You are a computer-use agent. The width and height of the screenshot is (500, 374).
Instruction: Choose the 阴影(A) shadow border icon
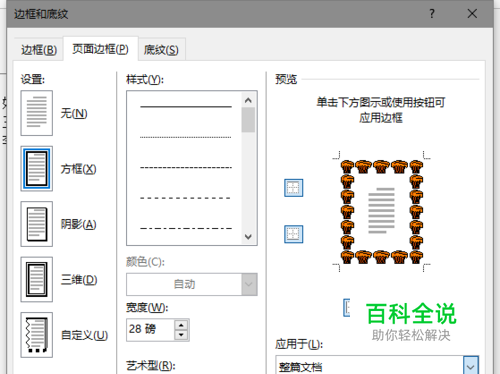coord(37,224)
